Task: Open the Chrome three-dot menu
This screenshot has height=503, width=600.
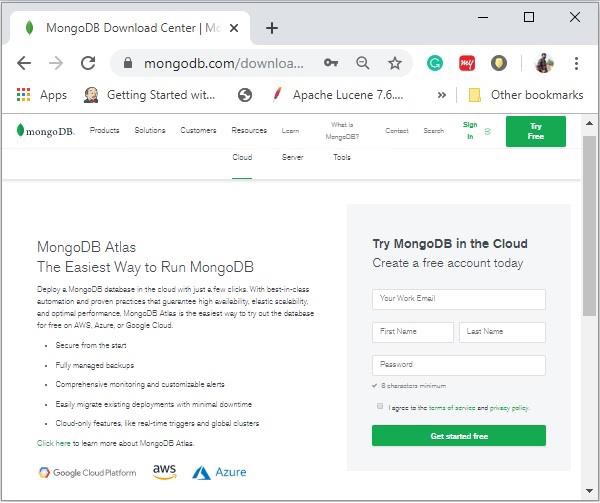Action: (576, 63)
